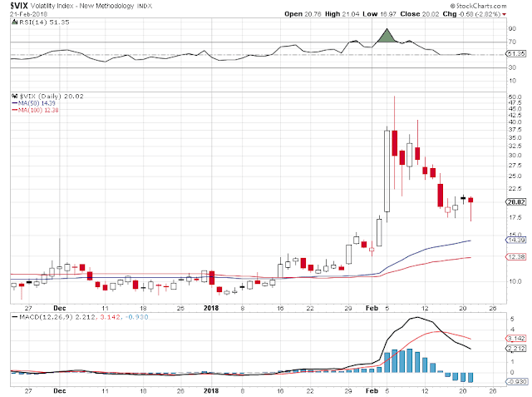Click the 3.142 MACD signal axis label
This screenshot has height=397, width=532.
pos(516,338)
